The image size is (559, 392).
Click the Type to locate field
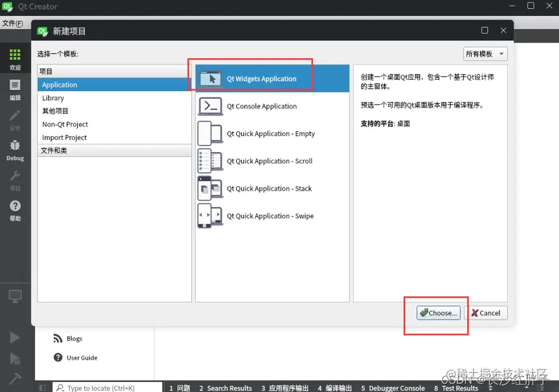coord(108,388)
